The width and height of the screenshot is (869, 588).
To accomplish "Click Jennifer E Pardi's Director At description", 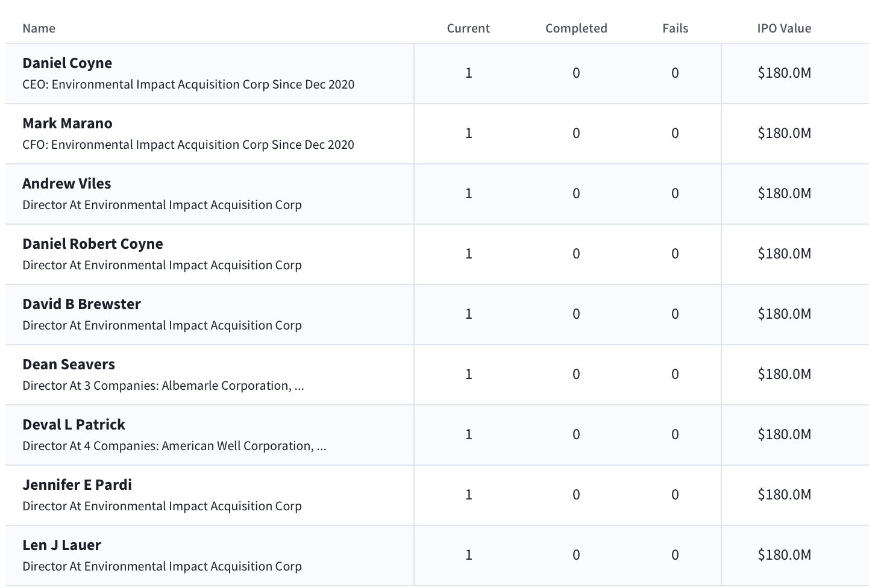I will click(162, 506).
